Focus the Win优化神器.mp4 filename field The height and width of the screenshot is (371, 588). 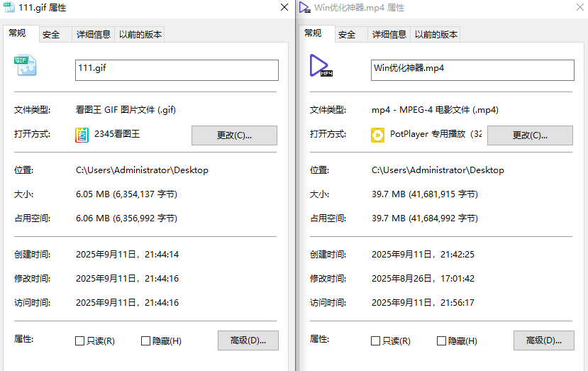pyautogui.click(x=472, y=70)
